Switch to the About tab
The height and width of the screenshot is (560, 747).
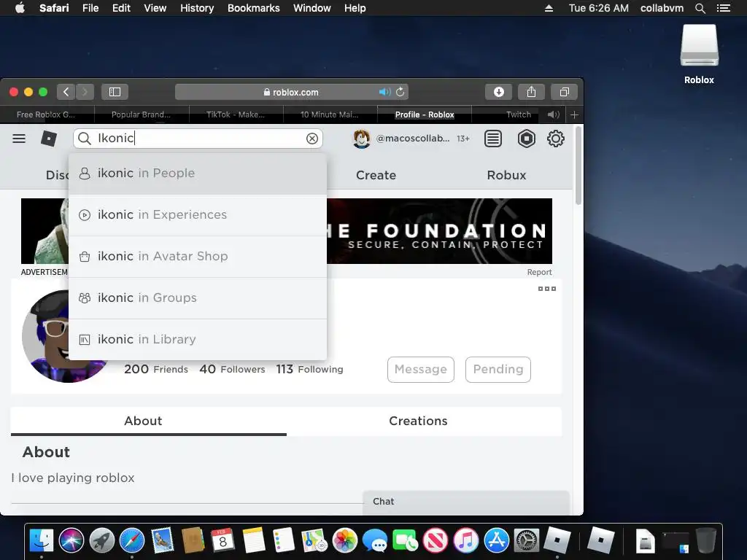143,421
